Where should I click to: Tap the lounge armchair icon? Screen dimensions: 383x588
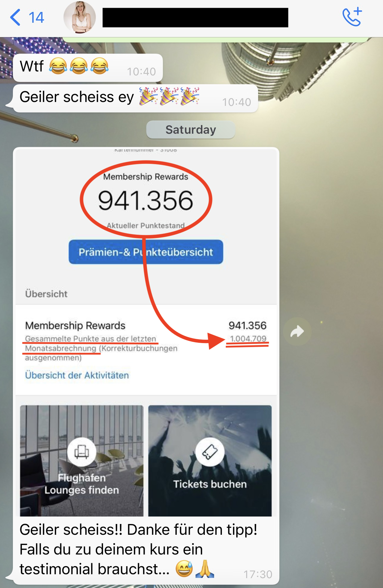pyautogui.click(x=82, y=452)
